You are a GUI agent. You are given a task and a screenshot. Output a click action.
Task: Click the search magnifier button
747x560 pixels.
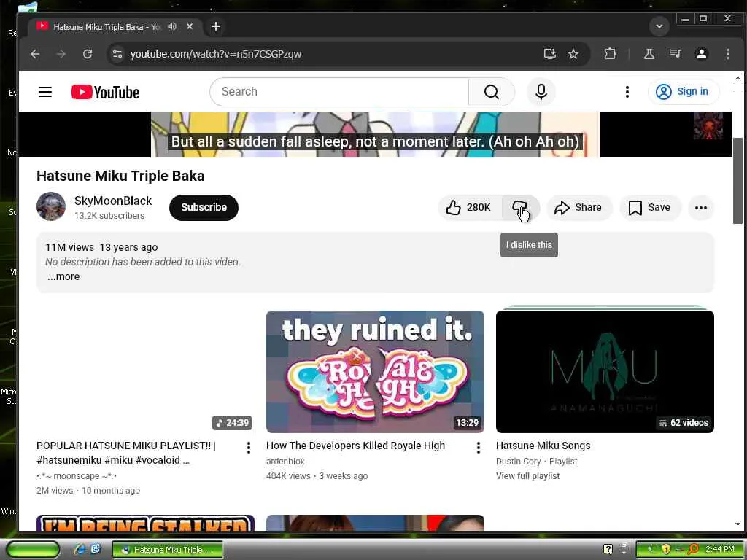point(491,91)
